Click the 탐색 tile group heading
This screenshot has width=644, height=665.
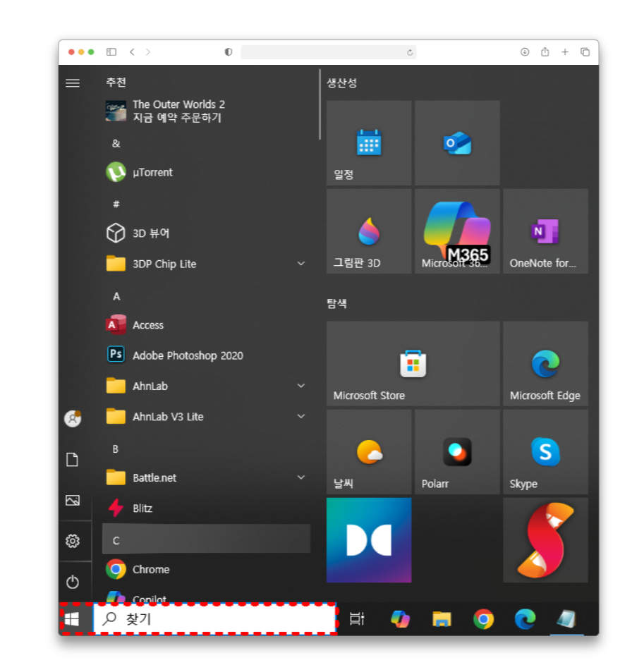(x=336, y=303)
